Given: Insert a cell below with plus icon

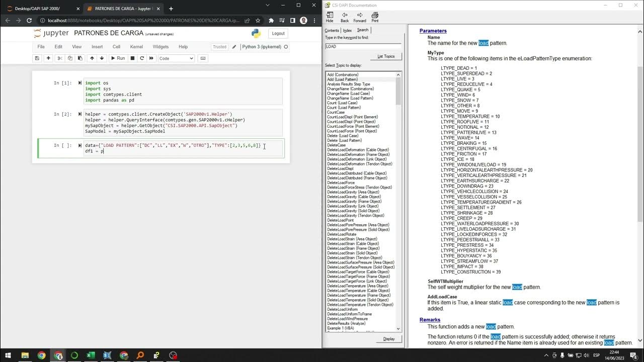Looking at the screenshot, I should click(48, 58).
